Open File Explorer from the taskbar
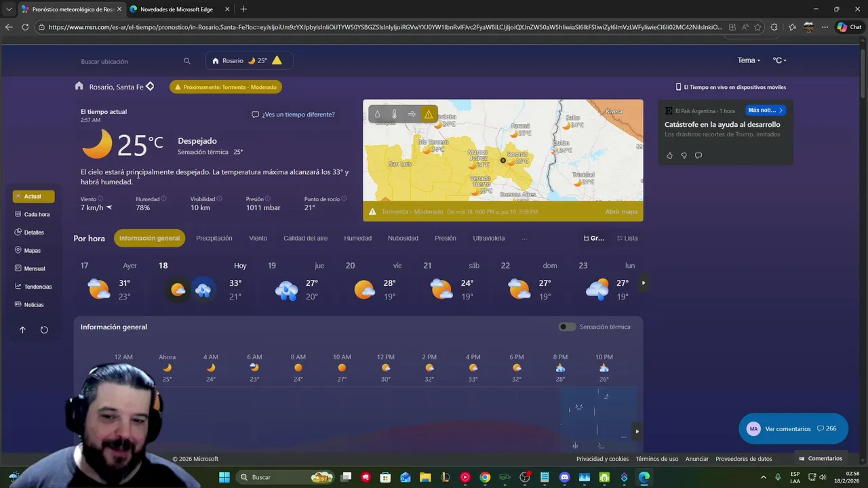The image size is (868, 488). 425,477
